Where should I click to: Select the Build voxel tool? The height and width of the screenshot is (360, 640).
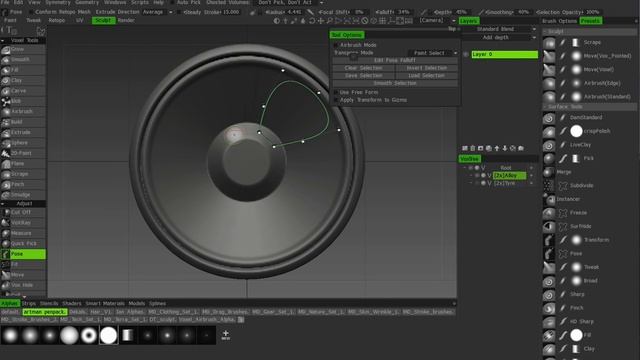(x=23, y=122)
